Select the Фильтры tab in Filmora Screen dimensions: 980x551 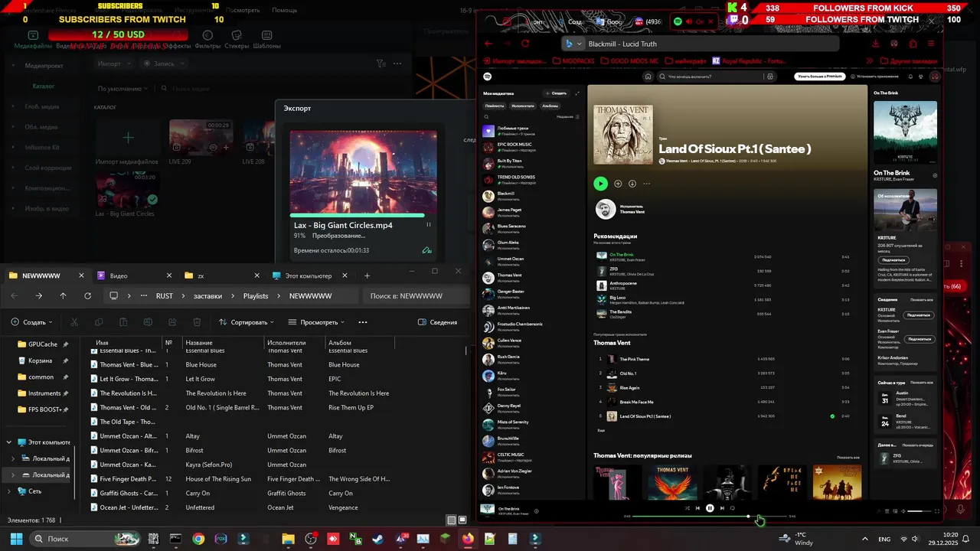207,40
